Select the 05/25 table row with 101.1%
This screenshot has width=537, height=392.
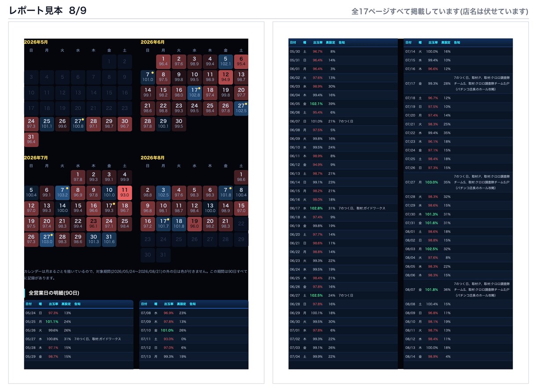(79, 322)
